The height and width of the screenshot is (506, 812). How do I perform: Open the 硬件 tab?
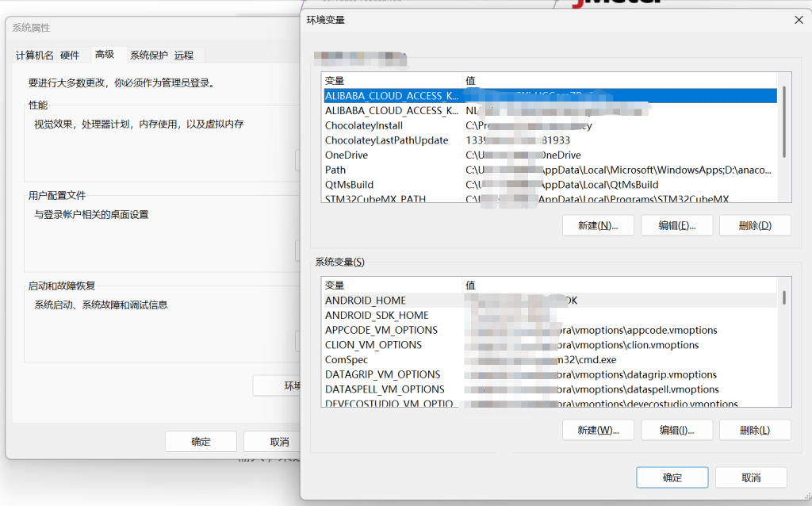pos(70,55)
